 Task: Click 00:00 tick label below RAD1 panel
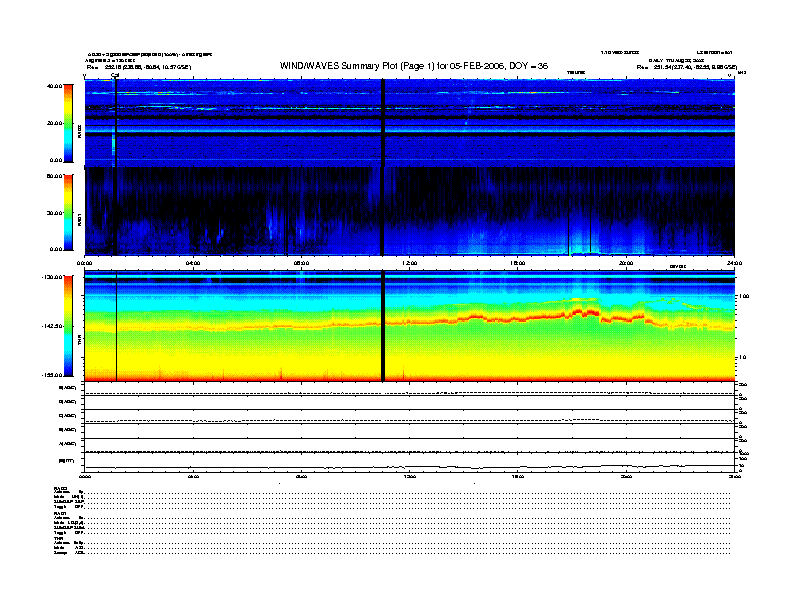tap(84, 263)
